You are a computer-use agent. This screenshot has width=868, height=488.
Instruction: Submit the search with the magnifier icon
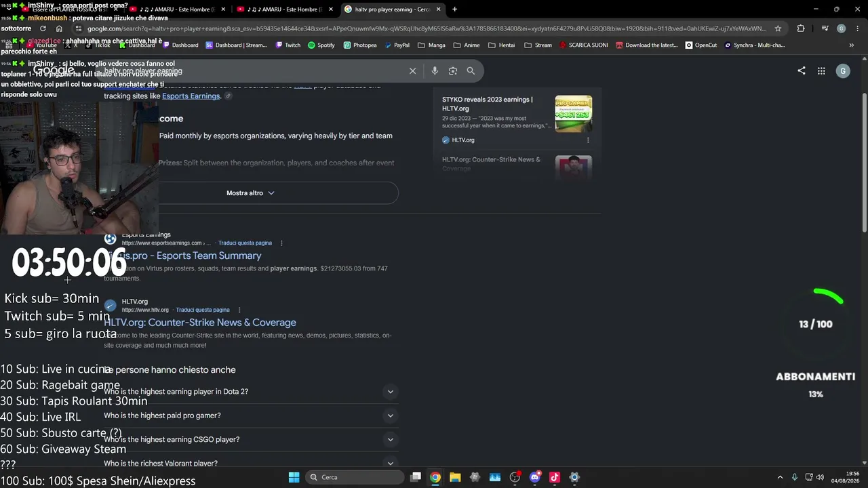[x=471, y=70]
